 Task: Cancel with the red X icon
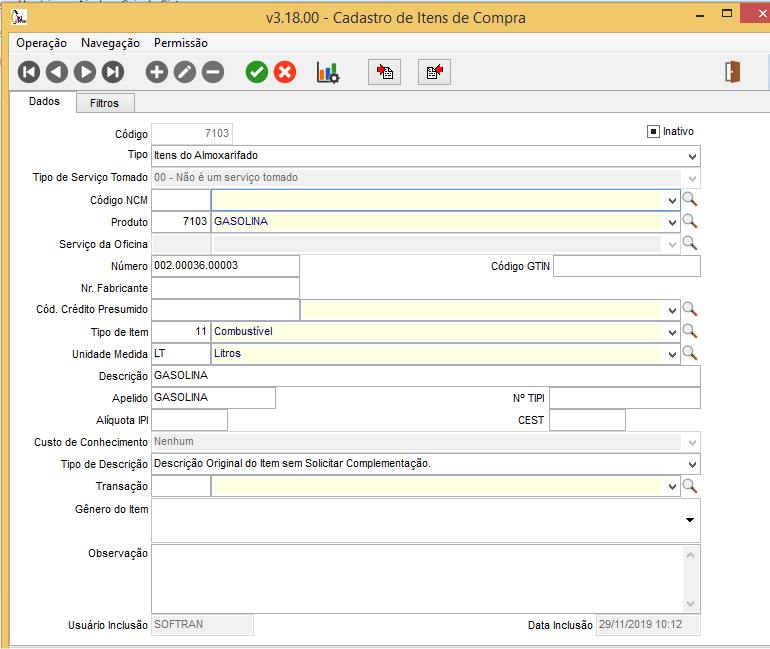(x=285, y=72)
